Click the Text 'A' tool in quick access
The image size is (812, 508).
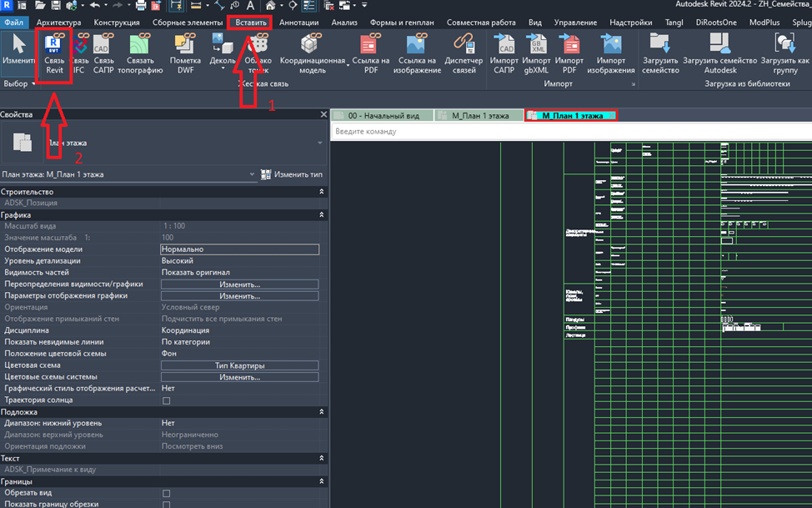pos(250,6)
